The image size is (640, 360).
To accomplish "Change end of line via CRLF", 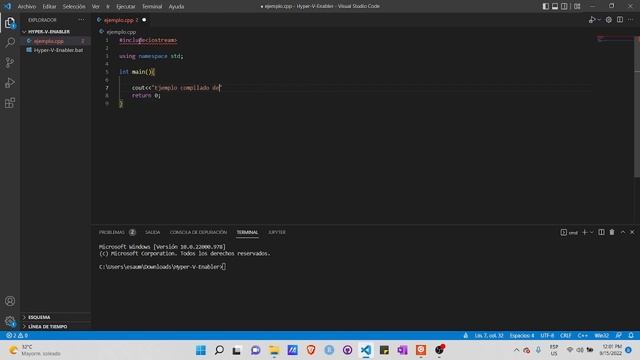I will pos(566,336).
